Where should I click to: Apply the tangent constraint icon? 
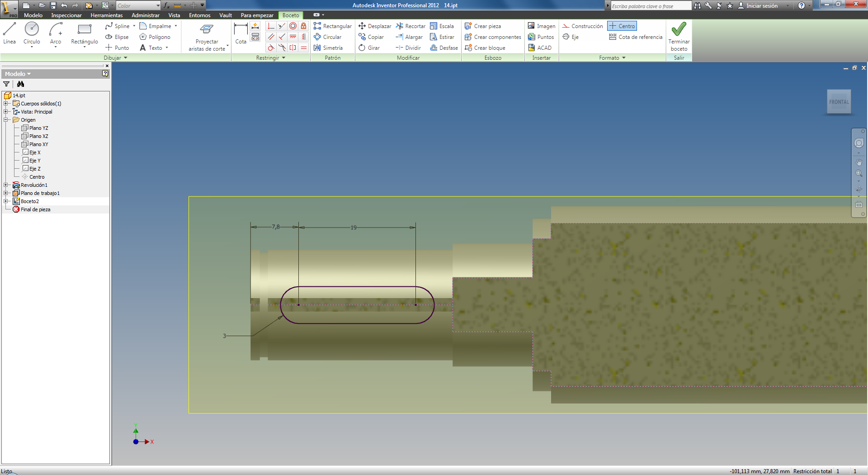271,47
